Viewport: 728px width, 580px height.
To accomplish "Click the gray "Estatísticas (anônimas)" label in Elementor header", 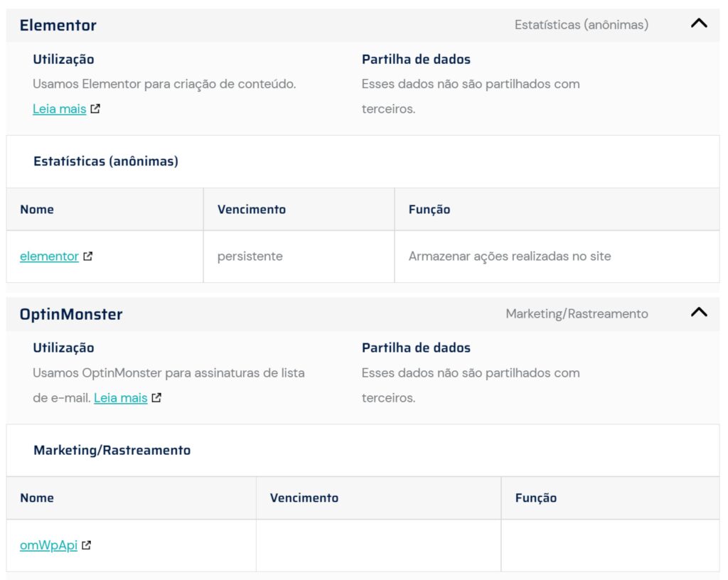I will [x=581, y=25].
